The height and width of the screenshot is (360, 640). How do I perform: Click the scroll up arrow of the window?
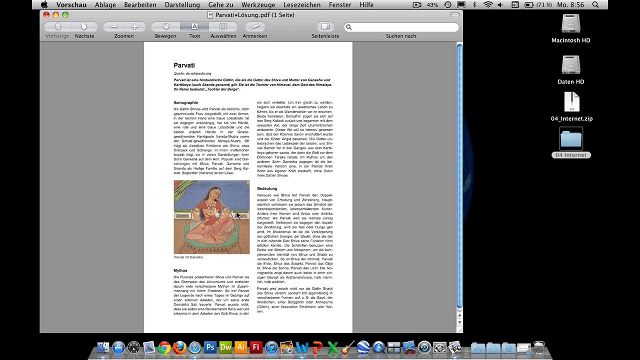459,315
